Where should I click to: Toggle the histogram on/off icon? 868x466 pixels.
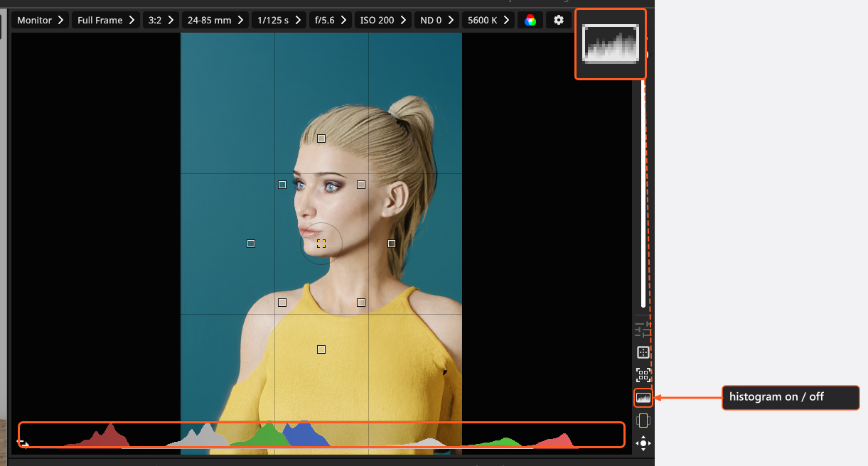[643, 398]
